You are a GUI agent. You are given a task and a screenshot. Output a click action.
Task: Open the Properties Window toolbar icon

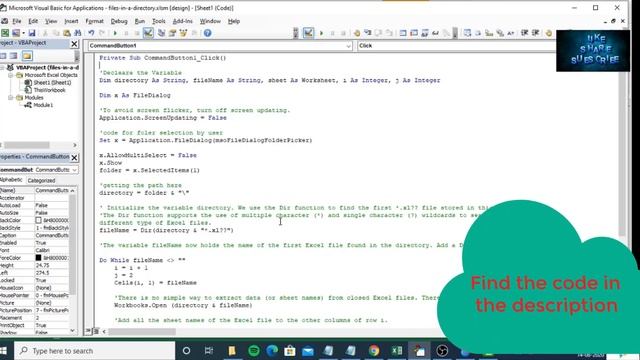pos(172,33)
